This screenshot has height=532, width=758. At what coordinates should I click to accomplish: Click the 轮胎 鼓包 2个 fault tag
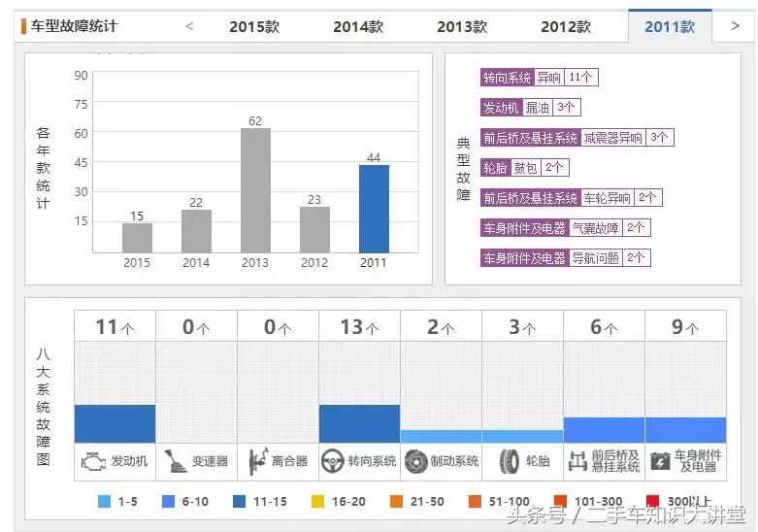(x=524, y=168)
